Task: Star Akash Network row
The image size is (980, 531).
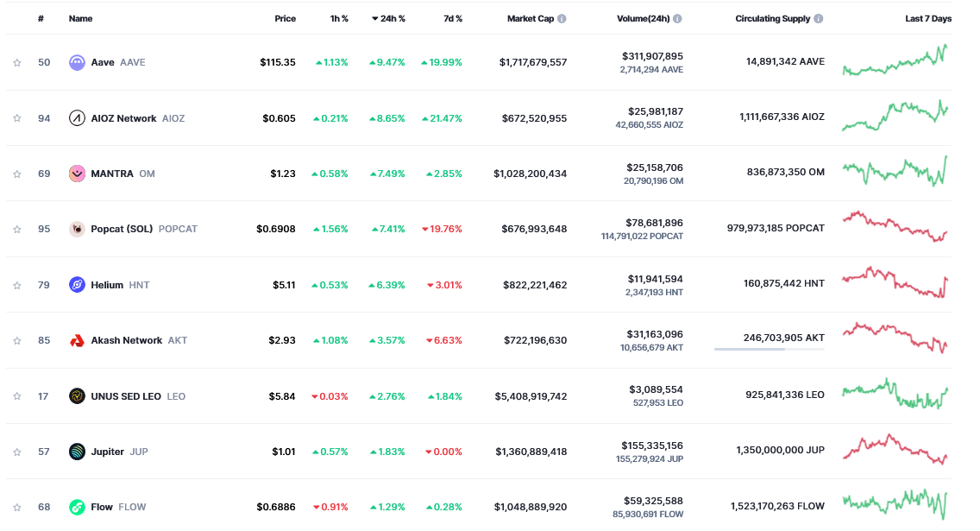Action: point(17,341)
